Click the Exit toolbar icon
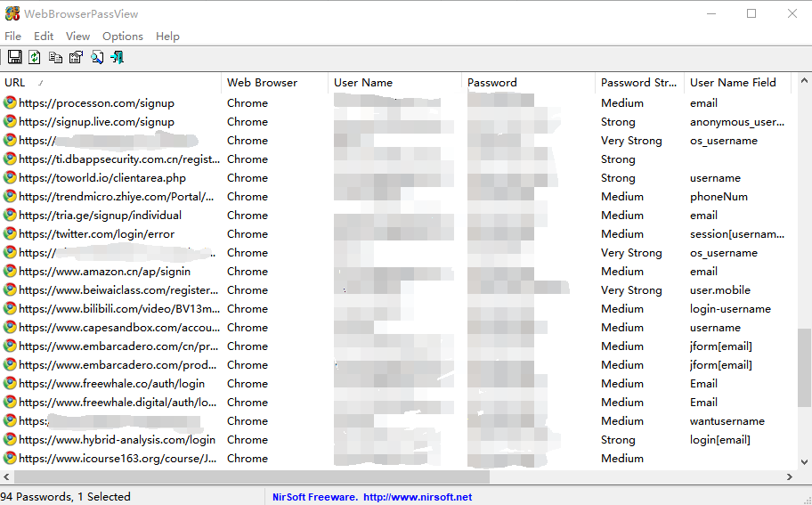Viewport: 812px width, 505px height. 117,57
